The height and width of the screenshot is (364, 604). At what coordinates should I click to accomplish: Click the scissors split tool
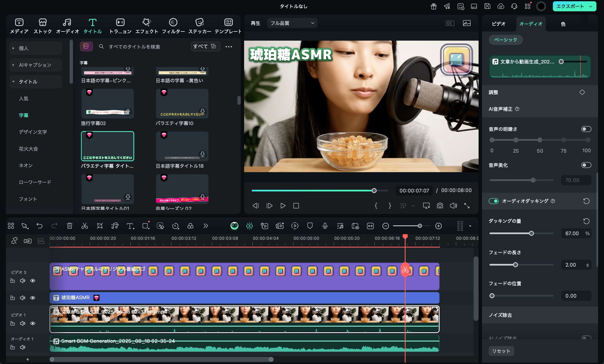85,226
